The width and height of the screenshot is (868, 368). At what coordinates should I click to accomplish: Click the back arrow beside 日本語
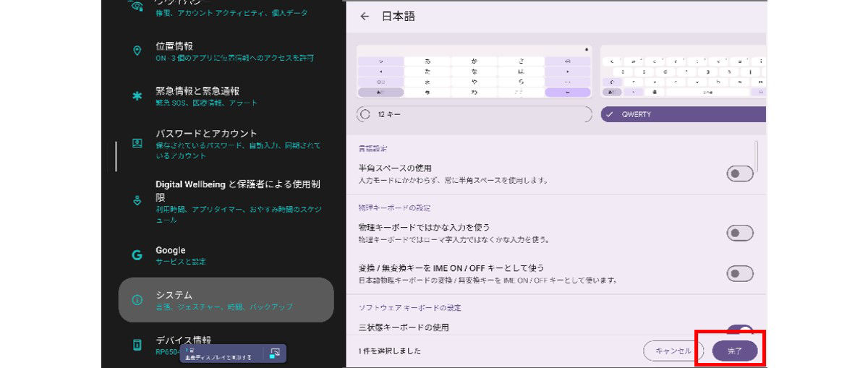point(365,17)
